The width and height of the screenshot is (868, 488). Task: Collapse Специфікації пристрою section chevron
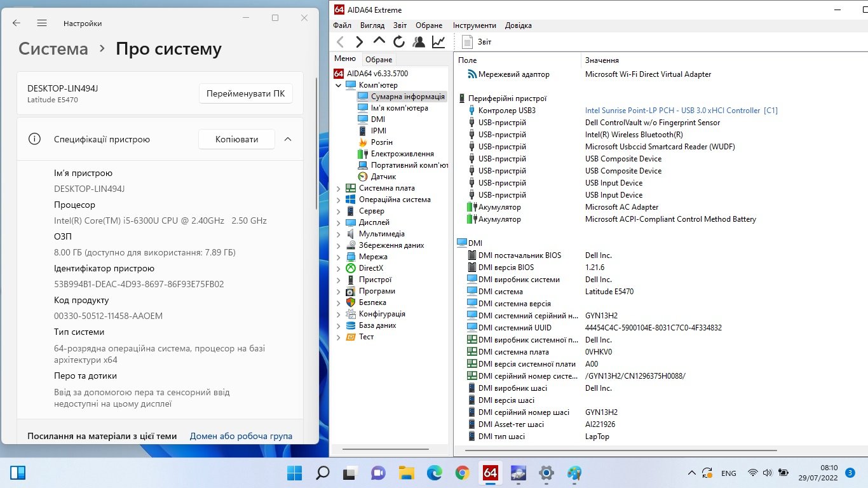click(x=288, y=139)
